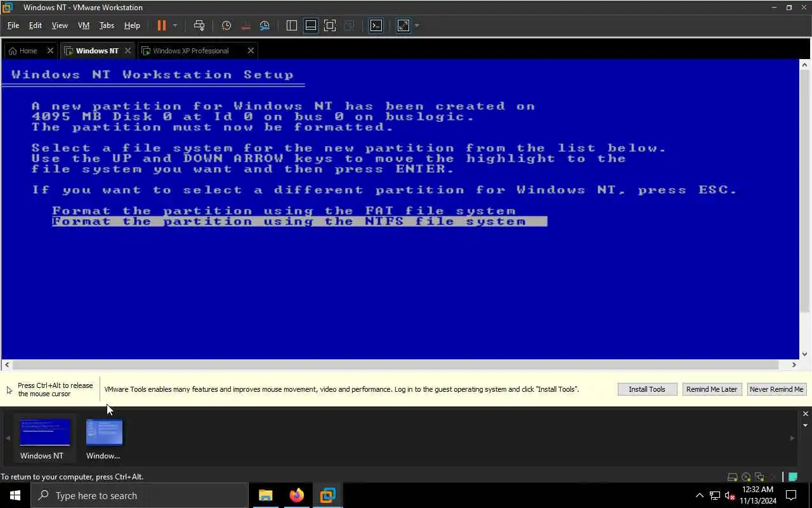Image resolution: width=812 pixels, height=508 pixels.
Task: Click the VMware Workstation app logo icon
Action: [x=8, y=8]
